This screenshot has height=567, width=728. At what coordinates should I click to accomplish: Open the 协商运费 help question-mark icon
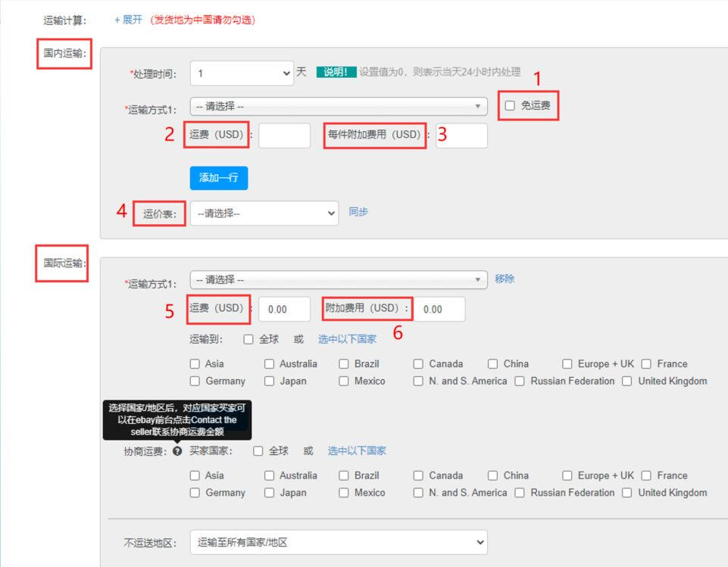[177, 451]
